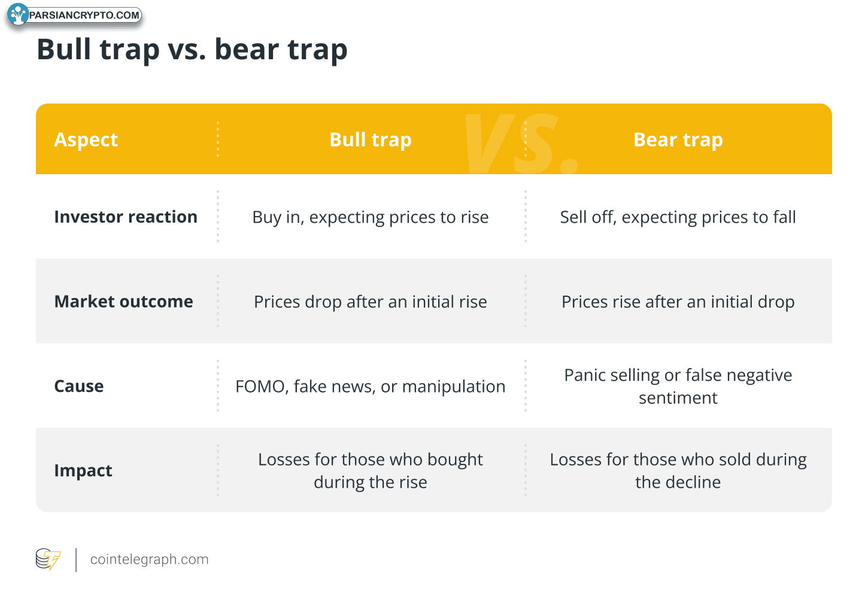Click 'Panic selling or false negative sentiment' cell
Viewport: 868px width, 608px height.
pos(678,386)
